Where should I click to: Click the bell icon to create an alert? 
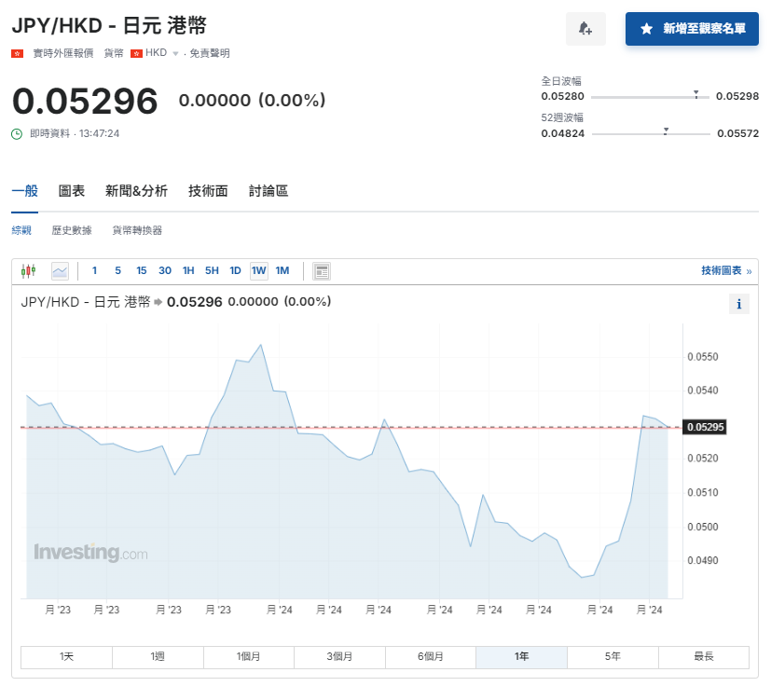[x=585, y=29]
